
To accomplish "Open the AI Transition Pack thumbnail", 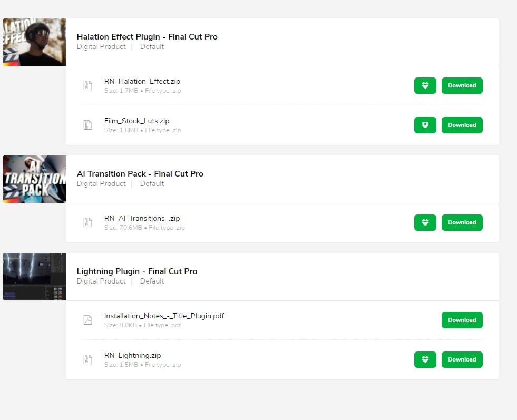I will 35,179.
